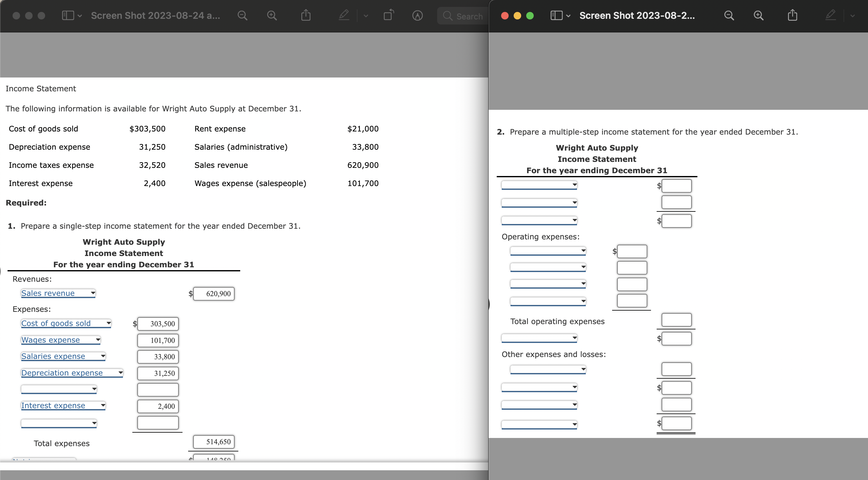Click circled A annotate icon in left toolbar

pos(417,15)
